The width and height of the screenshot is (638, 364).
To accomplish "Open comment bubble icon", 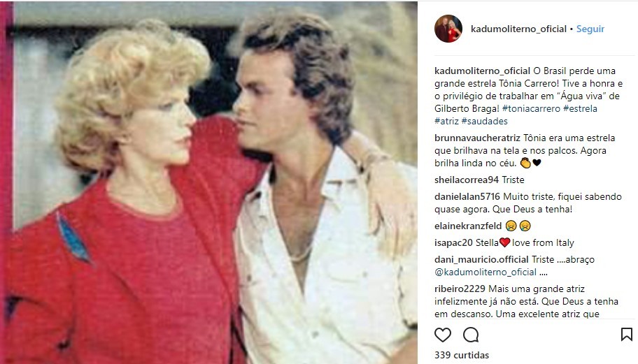I will pyautogui.click(x=471, y=335).
